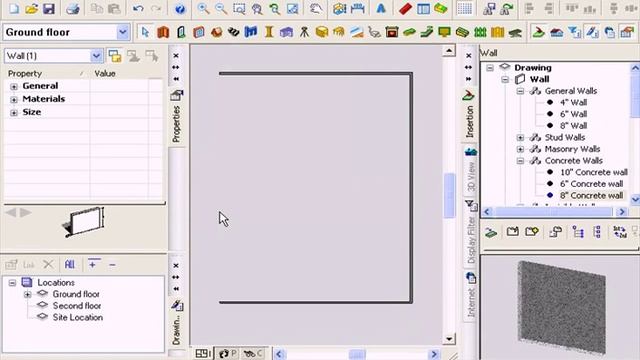The width and height of the screenshot is (640, 360).
Task: Click the tripod camera tool
Action: pyautogui.click(x=304, y=32)
